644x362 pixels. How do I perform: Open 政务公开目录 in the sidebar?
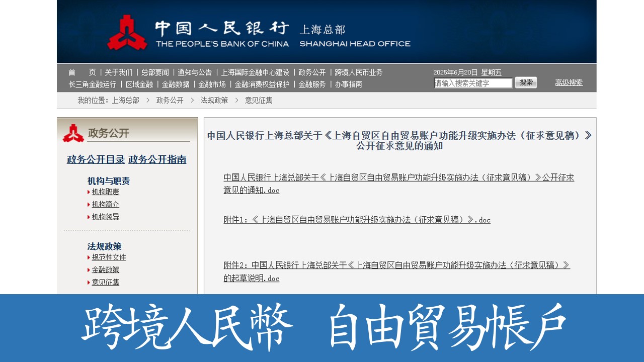96,159
